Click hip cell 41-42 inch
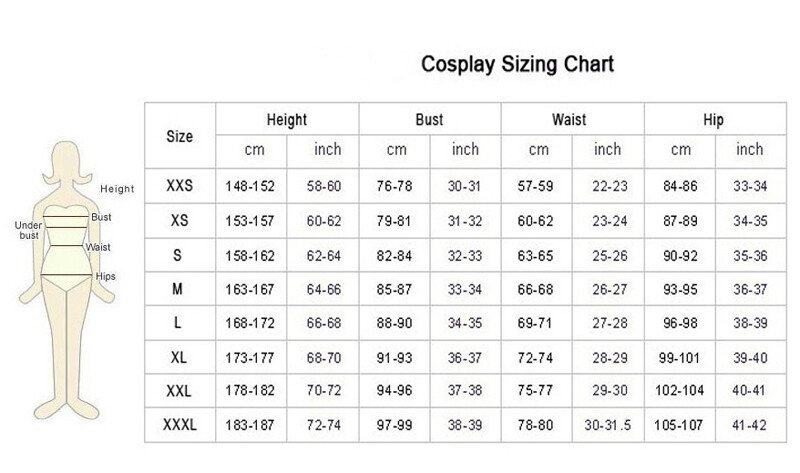The height and width of the screenshot is (473, 800). pyautogui.click(x=749, y=425)
